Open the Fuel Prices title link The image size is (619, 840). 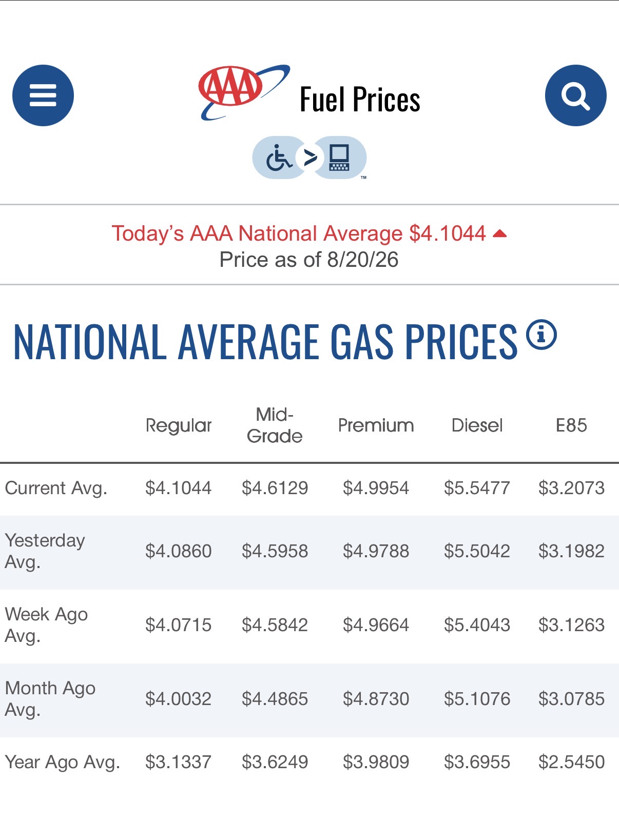[360, 100]
